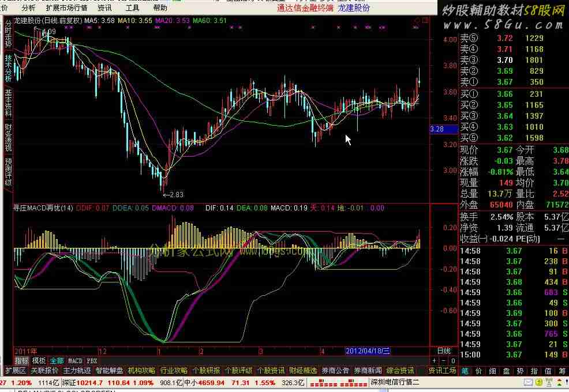Open the 帮助 menu

pos(160,7)
